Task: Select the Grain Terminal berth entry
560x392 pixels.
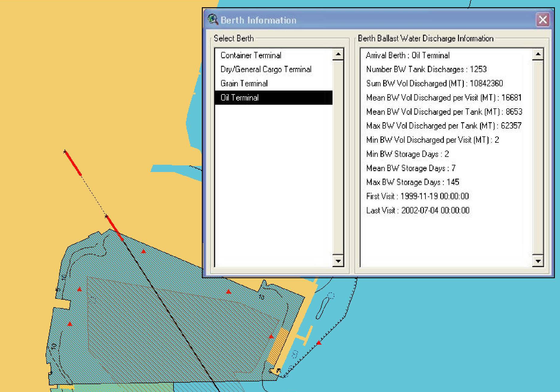Action: pos(244,84)
